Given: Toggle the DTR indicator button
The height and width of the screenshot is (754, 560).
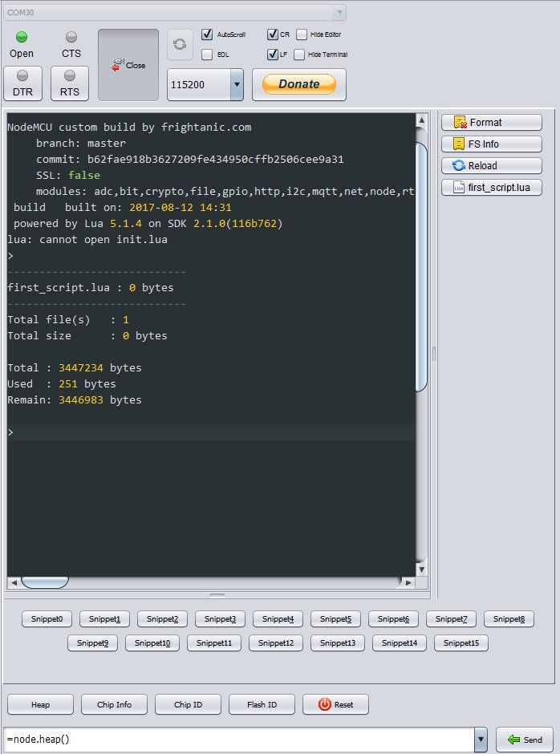Looking at the screenshot, I should point(22,83).
